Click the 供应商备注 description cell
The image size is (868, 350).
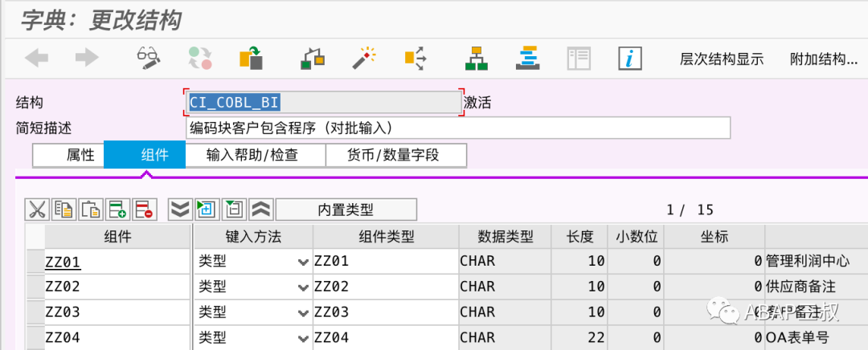[x=817, y=287]
